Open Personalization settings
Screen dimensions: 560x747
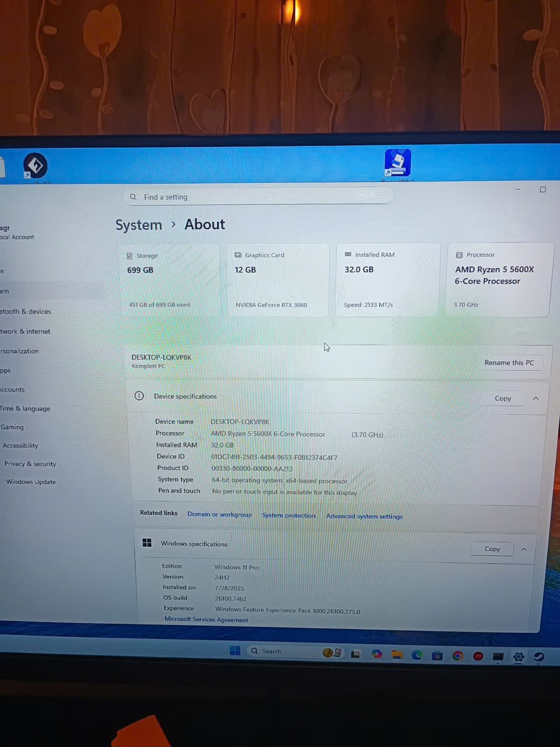point(20,351)
